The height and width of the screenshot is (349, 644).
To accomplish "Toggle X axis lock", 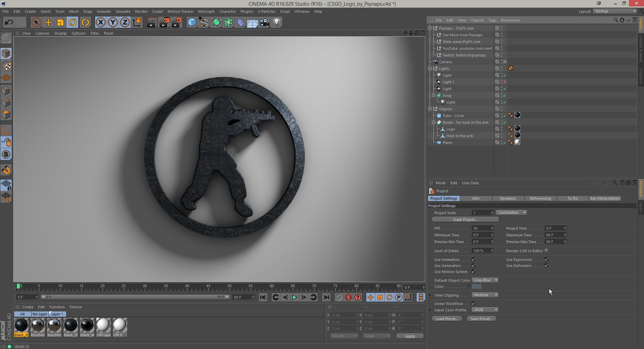I will 100,23.
